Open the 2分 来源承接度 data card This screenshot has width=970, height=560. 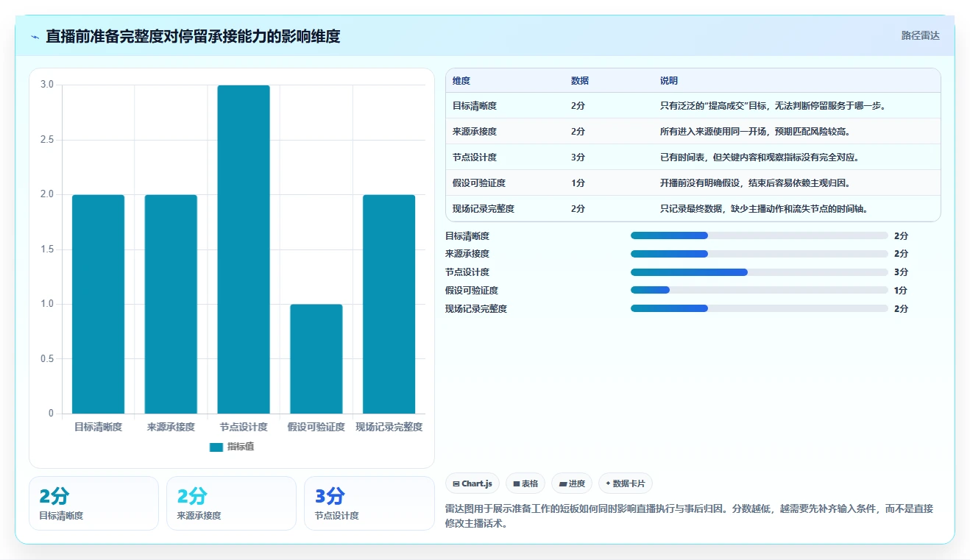231,503
